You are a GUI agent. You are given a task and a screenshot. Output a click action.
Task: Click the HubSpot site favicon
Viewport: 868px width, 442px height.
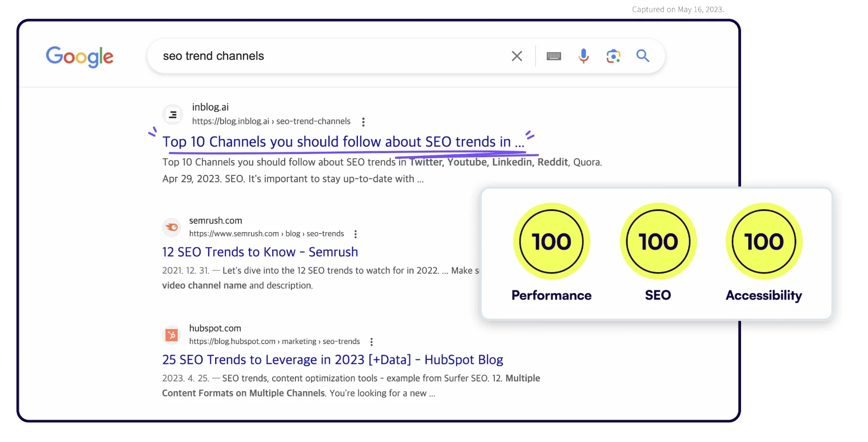pos(171,335)
